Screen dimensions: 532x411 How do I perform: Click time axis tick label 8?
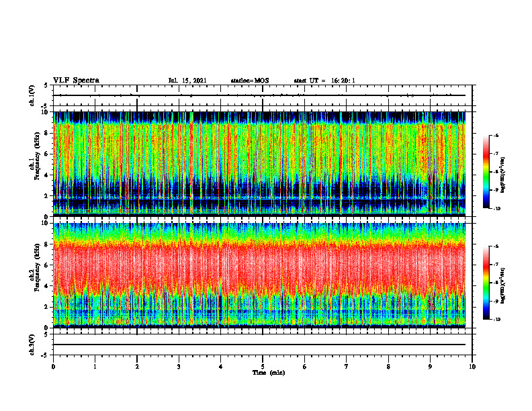click(x=388, y=366)
